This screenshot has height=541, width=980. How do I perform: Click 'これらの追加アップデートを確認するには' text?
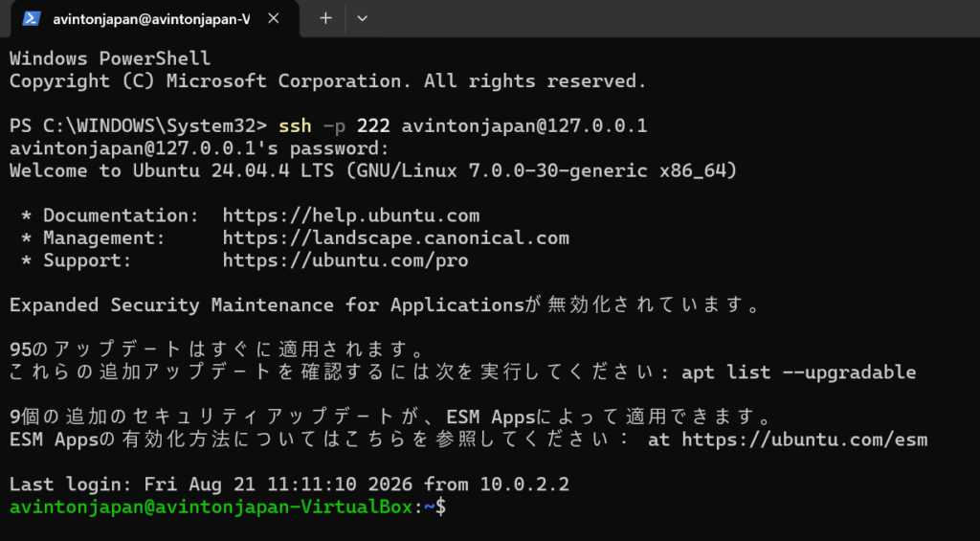(219, 372)
